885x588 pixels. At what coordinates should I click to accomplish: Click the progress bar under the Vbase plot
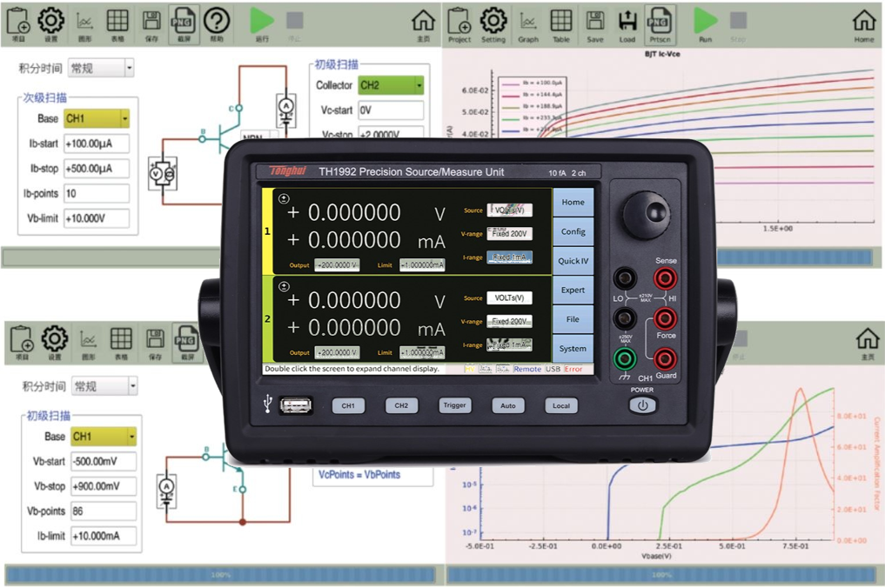(x=661, y=574)
